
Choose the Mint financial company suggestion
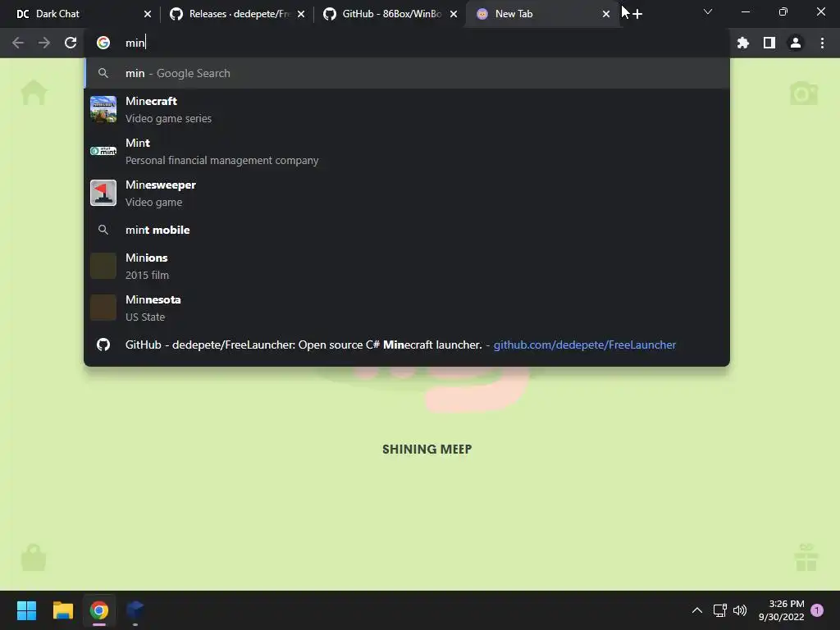[x=407, y=151]
